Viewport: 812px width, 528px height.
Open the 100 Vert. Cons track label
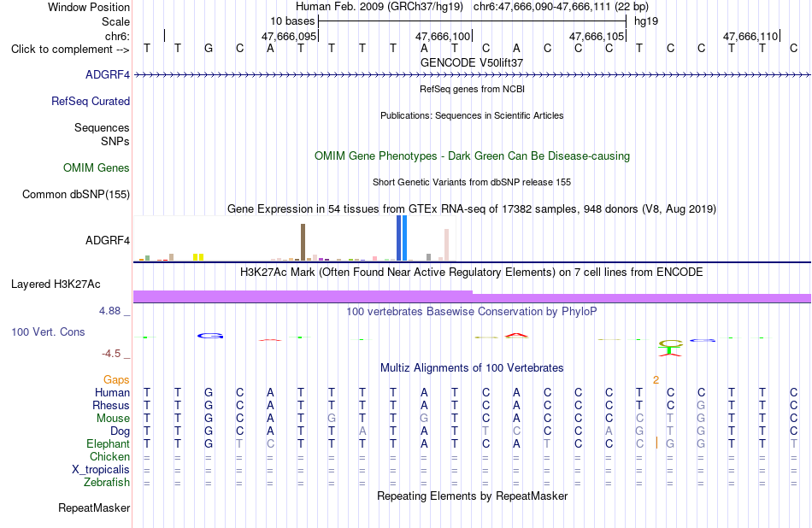pyautogui.click(x=48, y=331)
